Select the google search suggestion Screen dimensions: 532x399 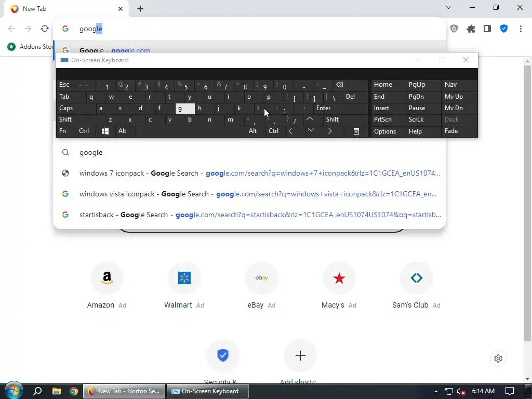click(249, 153)
